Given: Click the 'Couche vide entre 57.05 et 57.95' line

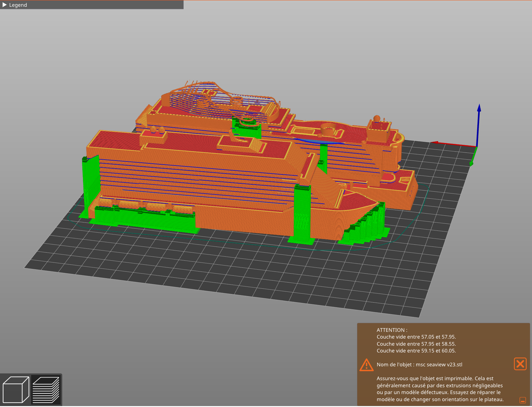Looking at the screenshot, I should point(416,337).
